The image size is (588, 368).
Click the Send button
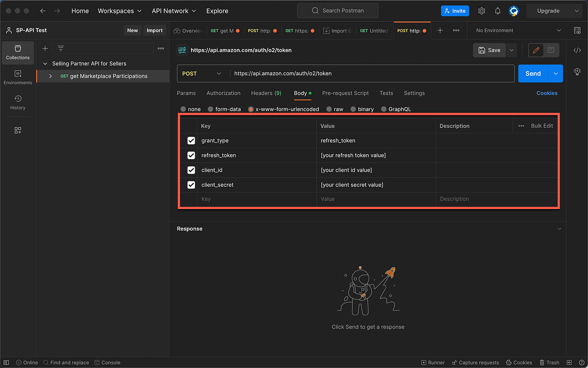click(533, 74)
